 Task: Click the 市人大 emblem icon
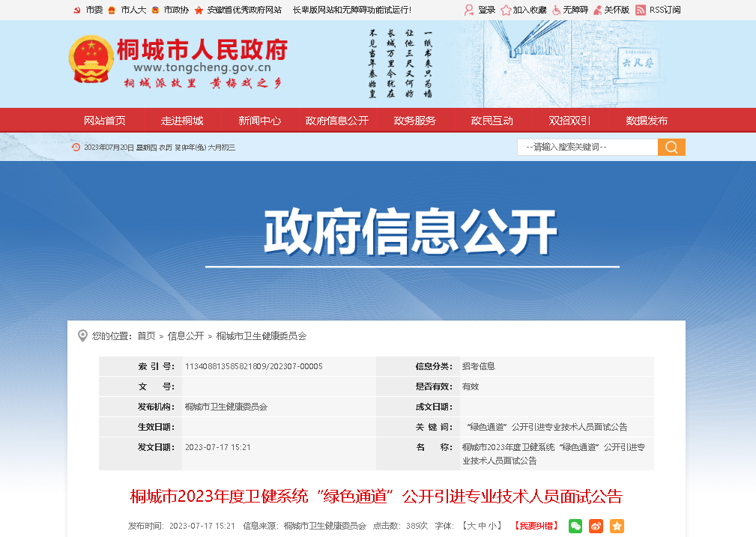click(x=112, y=10)
